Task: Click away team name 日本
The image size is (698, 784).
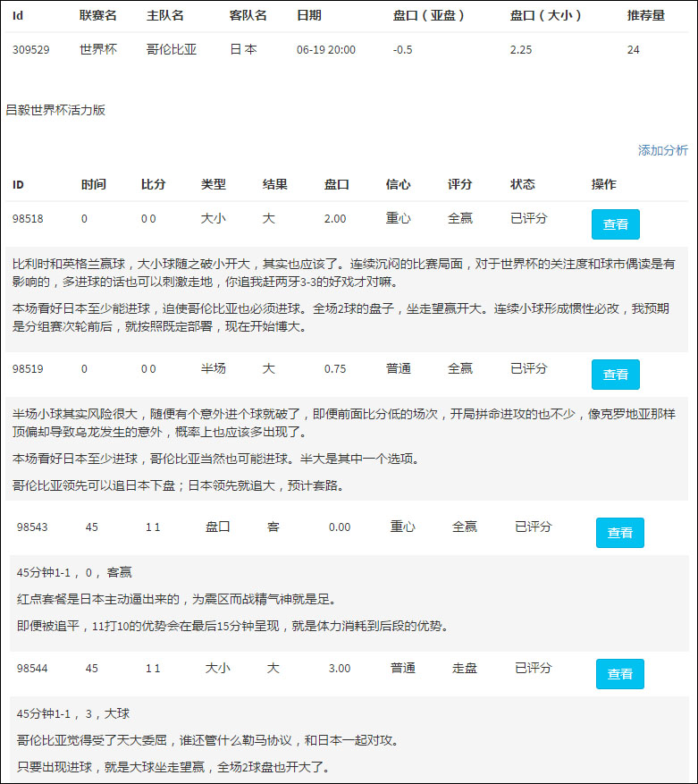Action: point(243,49)
